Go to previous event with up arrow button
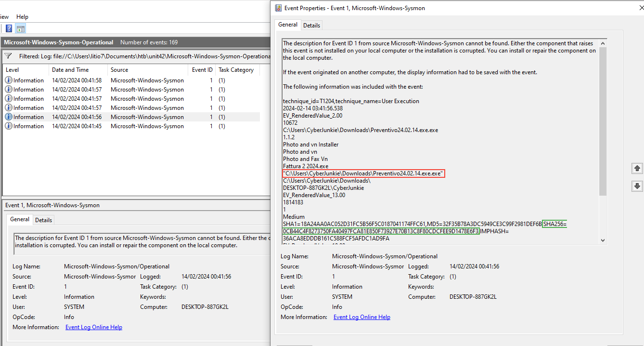 click(637, 168)
